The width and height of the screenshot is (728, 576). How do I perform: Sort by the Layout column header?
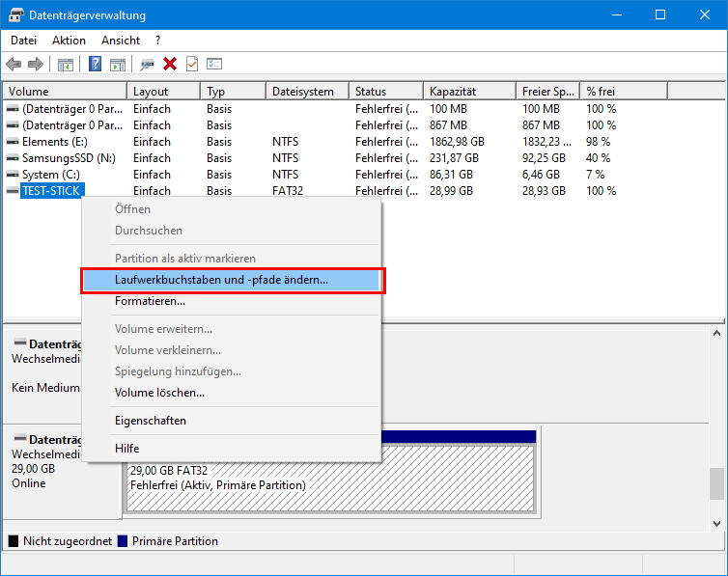(164, 92)
